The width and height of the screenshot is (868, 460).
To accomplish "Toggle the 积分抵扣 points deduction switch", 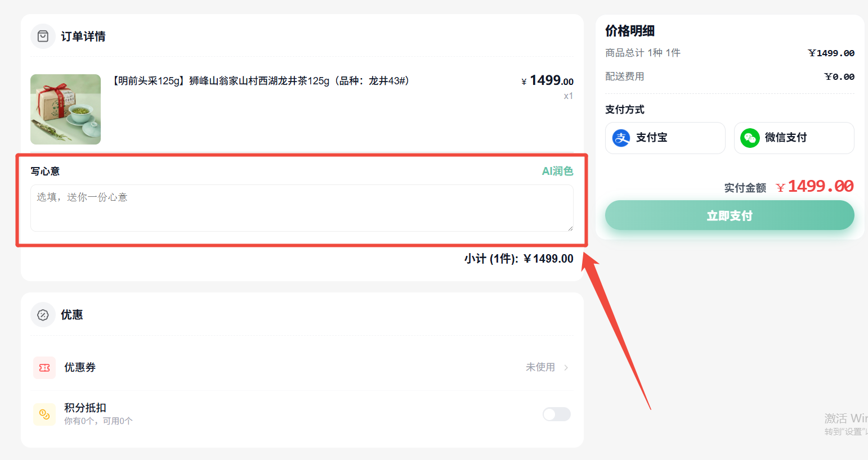I will 556,414.
